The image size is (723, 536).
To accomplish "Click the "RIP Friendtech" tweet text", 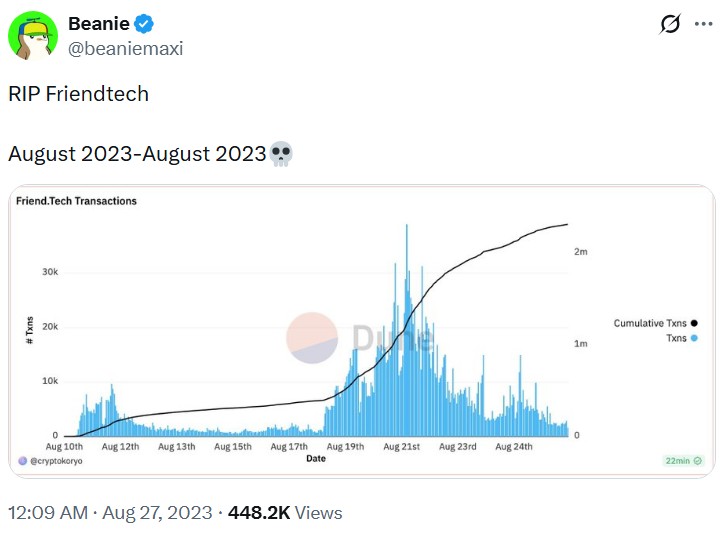I will pyautogui.click(x=78, y=94).
